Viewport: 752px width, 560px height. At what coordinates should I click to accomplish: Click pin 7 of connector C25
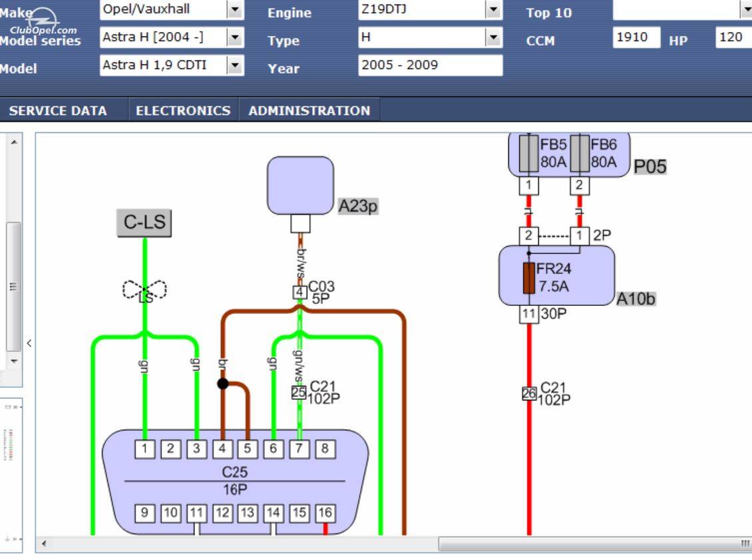click(x=299, y=449)
